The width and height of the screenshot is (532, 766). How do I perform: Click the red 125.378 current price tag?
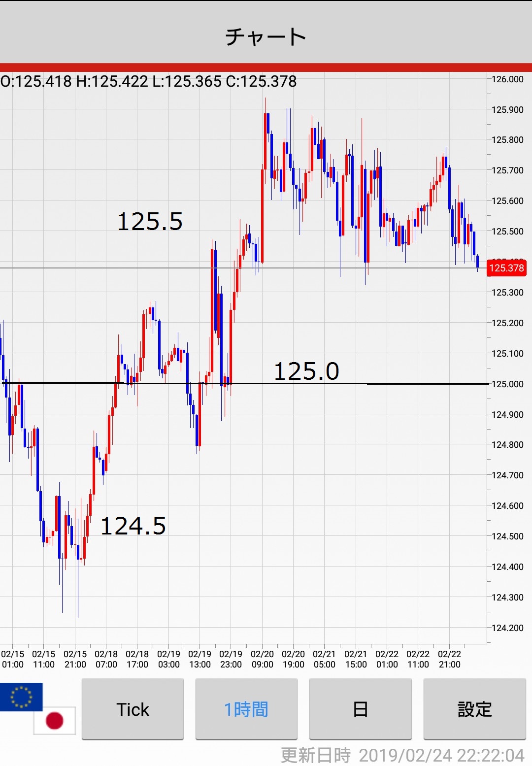point(506,268)
